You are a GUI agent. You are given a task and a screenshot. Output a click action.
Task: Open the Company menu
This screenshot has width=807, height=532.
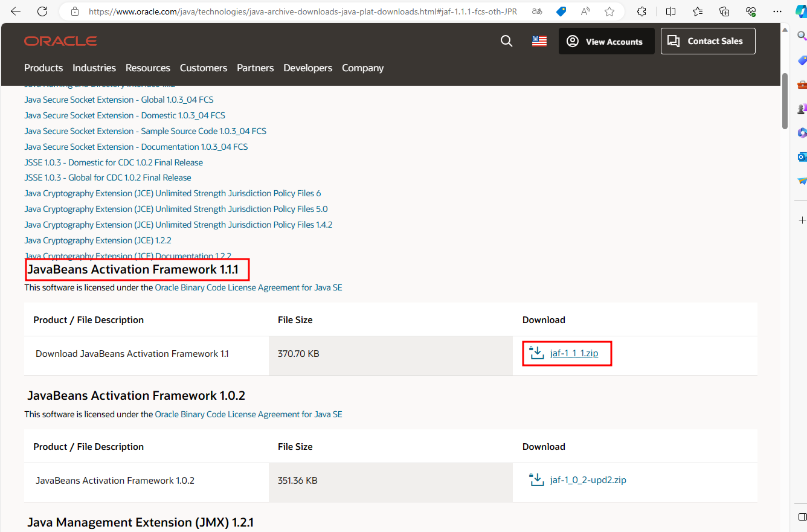(363, 68)
